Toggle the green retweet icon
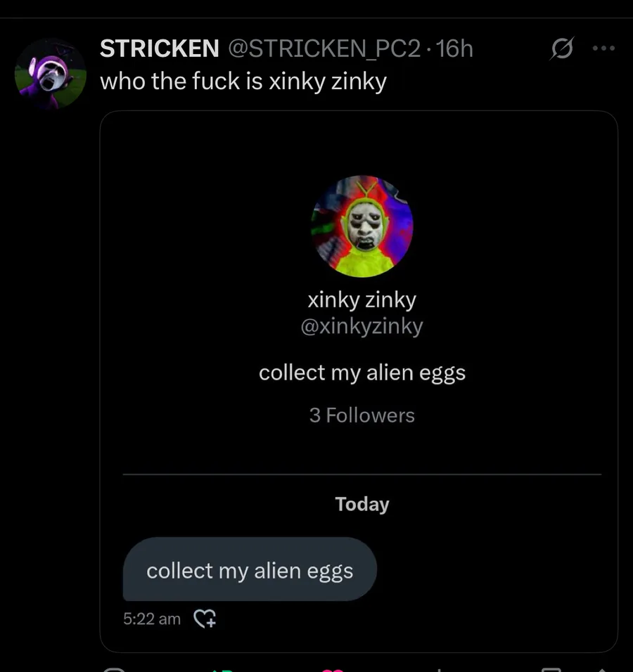The height and width of the screenshot is (672, 633). pos(222,670)
